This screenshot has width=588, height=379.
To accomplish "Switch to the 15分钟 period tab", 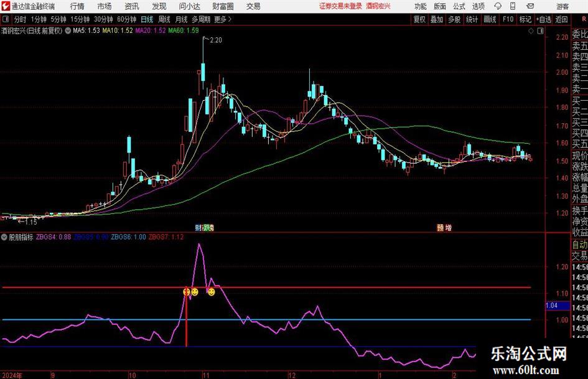I will [80, 19].
